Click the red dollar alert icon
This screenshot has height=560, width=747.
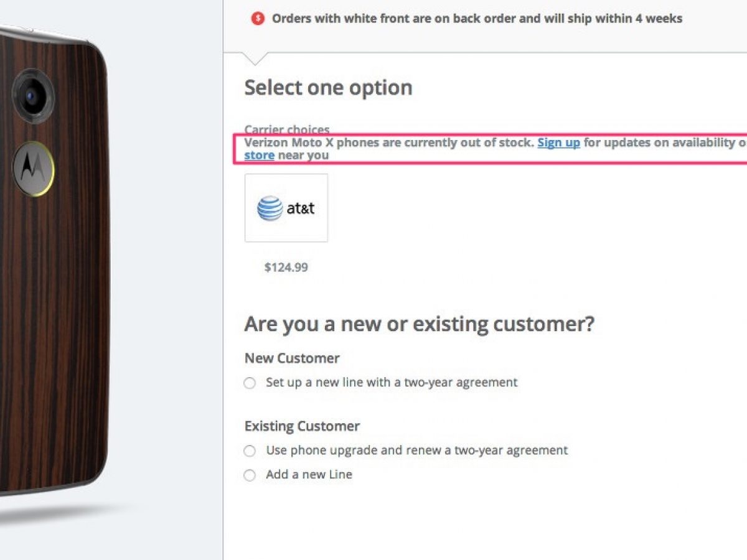point(258,19)
